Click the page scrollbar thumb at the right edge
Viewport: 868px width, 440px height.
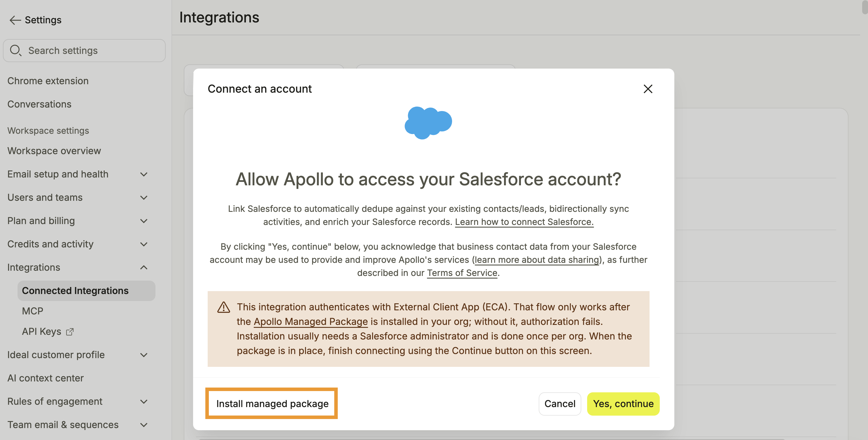coord(864,7)
